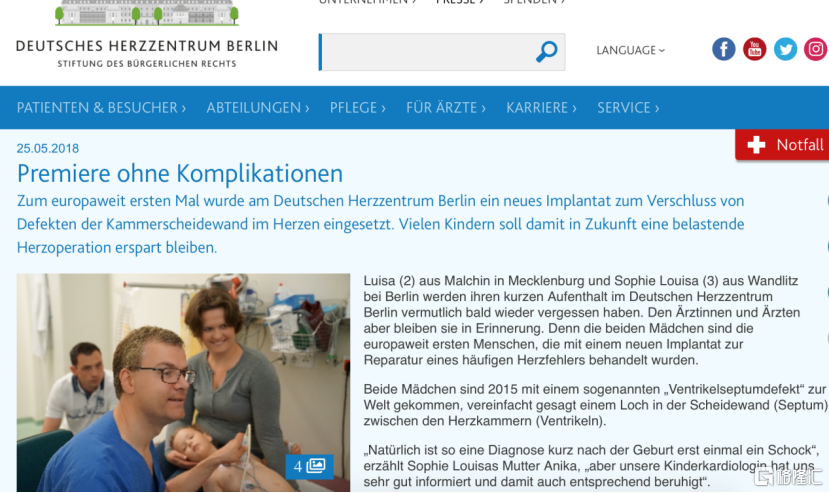Click inside the search text field

(428, 52)
